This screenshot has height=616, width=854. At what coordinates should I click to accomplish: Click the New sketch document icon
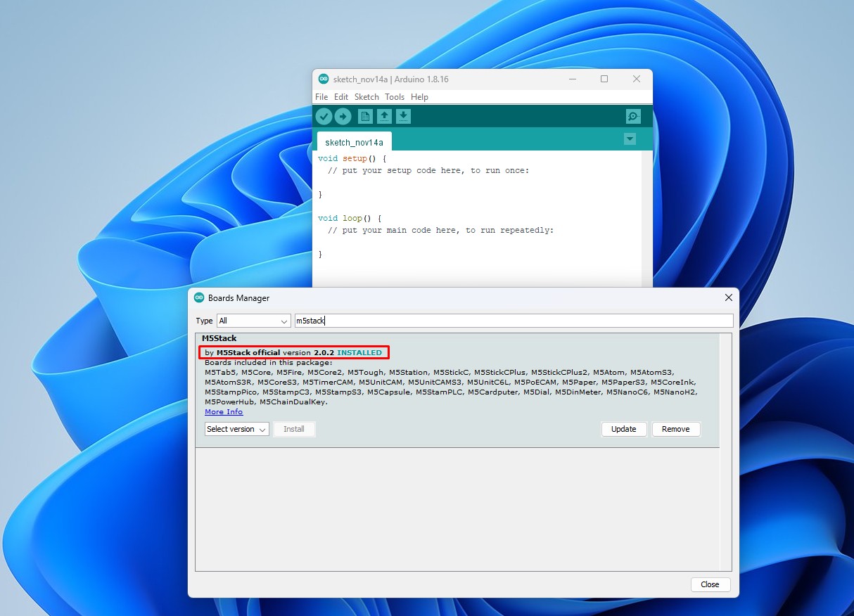coord(365,117)
